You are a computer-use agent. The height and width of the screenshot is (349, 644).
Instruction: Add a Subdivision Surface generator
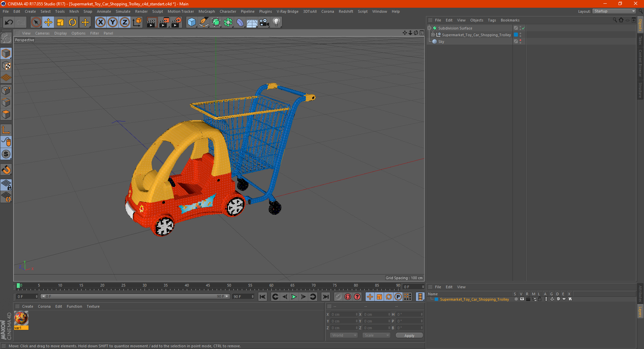coord(216,22)
